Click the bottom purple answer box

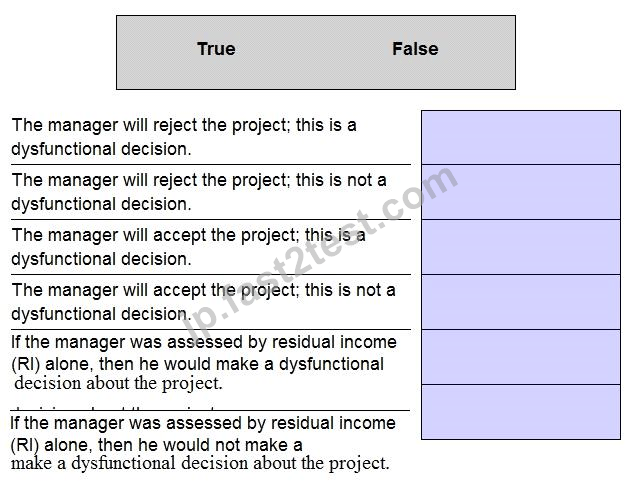521,412
